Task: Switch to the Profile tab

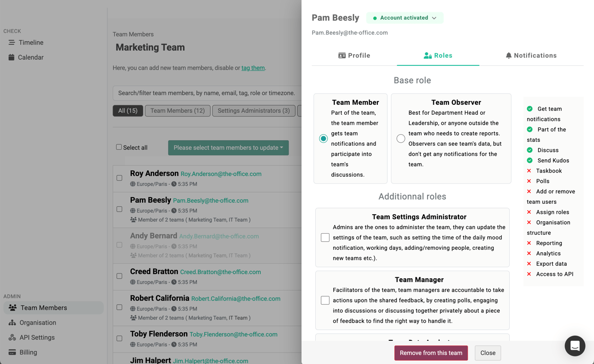Action: pos(354,55)
